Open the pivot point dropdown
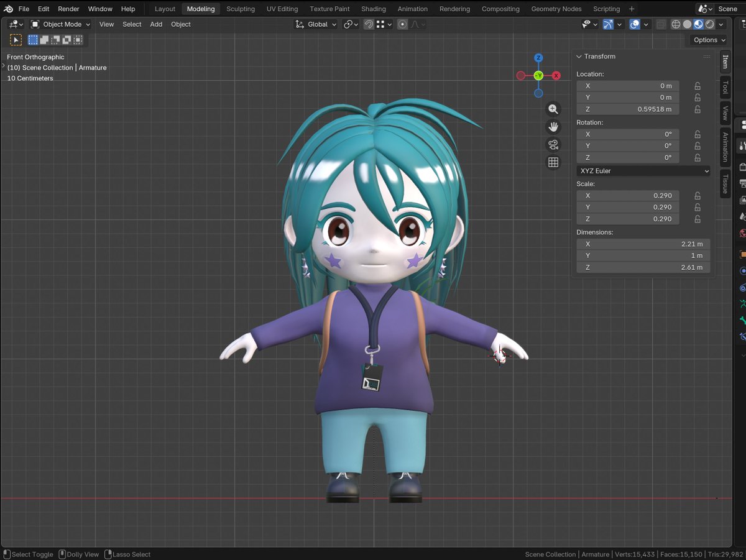 (x=351, y=24)
